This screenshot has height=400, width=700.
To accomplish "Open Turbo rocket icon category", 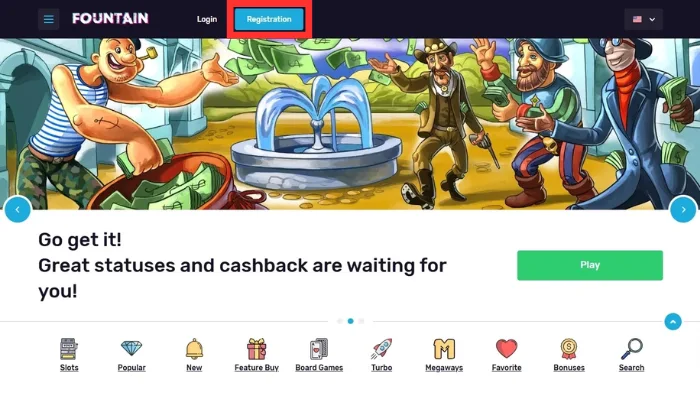I will point(381,349).
